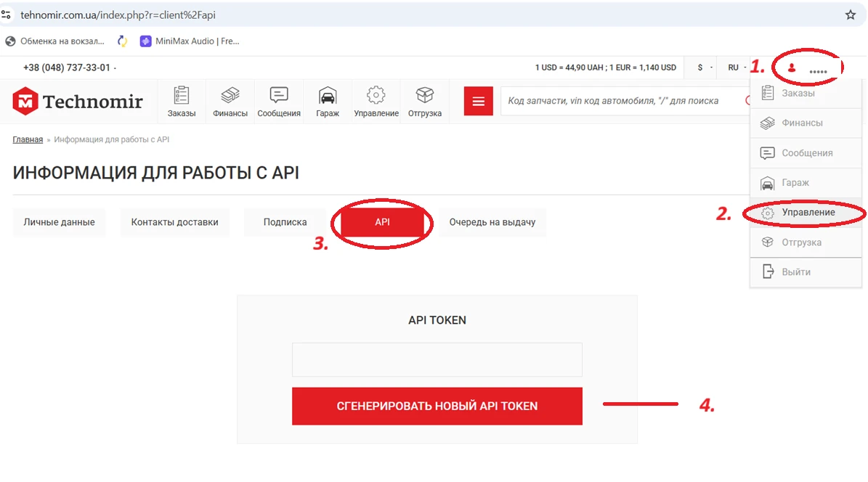The image size is (868, 482).
Task: Open the Обменка на вокзал bookmark
Action: 54,41
